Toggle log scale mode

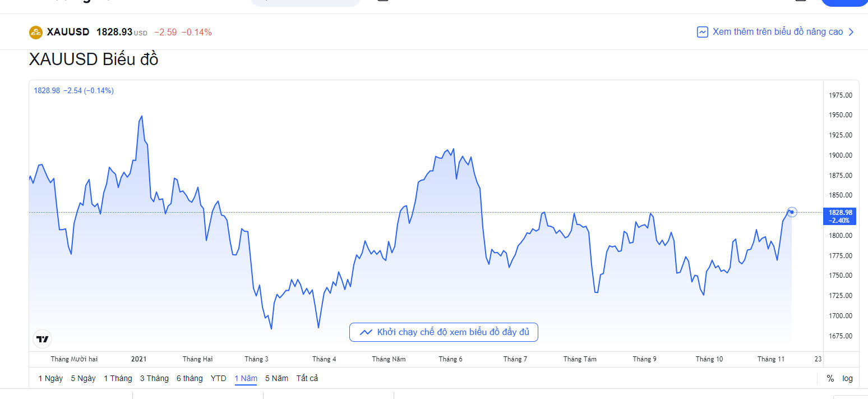pyautogui.click(x=847, y=379)
